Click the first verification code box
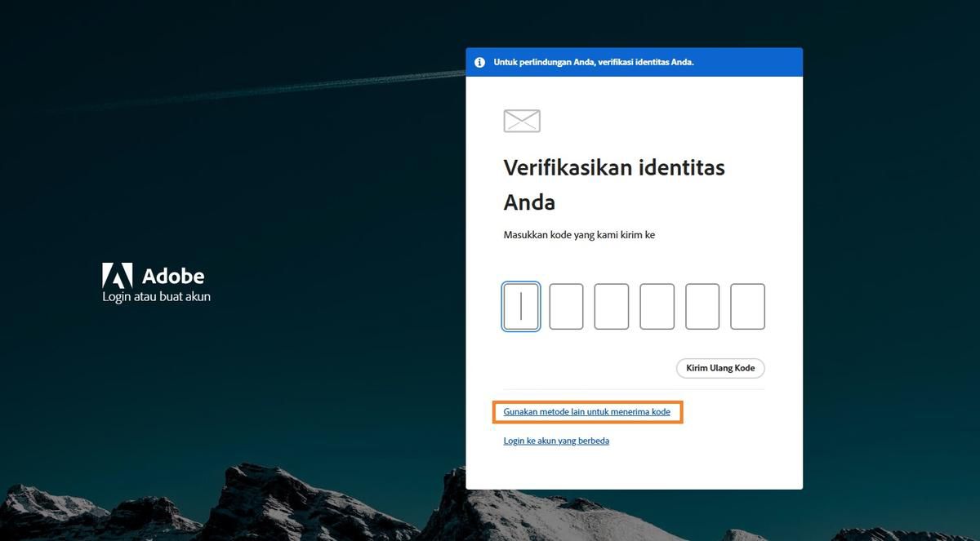Image resolution: width=980 pixels, height=541 pixels. [x=520, y=306]
